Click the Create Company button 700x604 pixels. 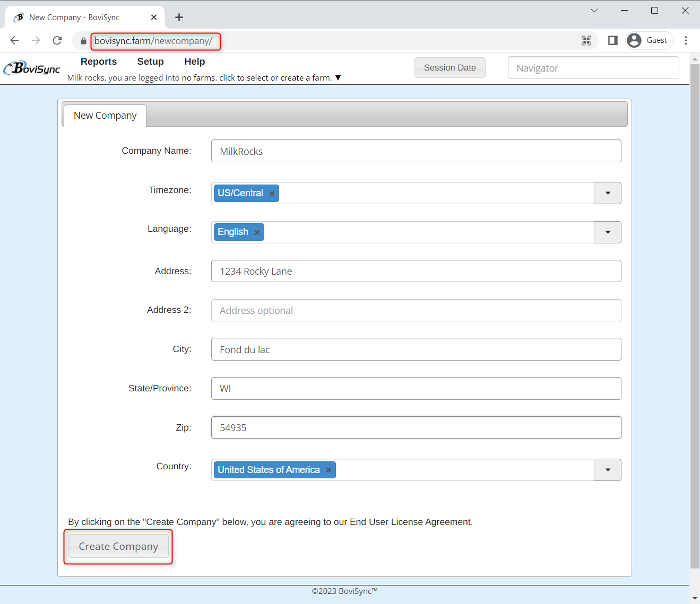(x=118, y=546)
